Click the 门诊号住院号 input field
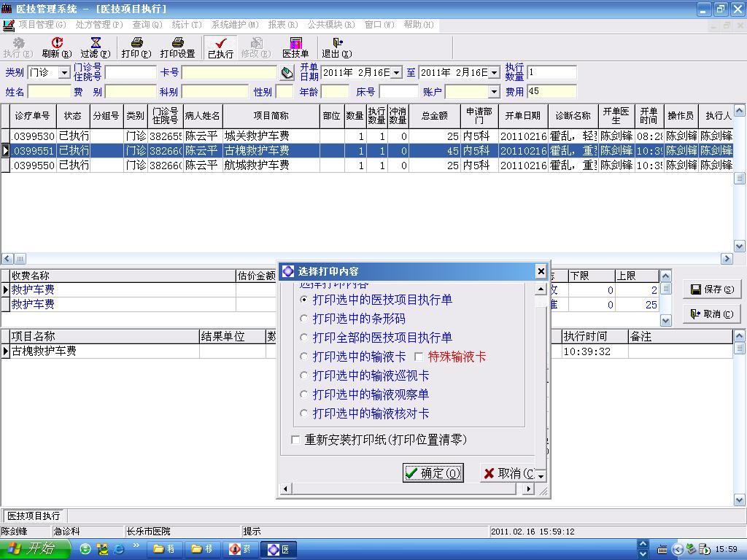 131,72
